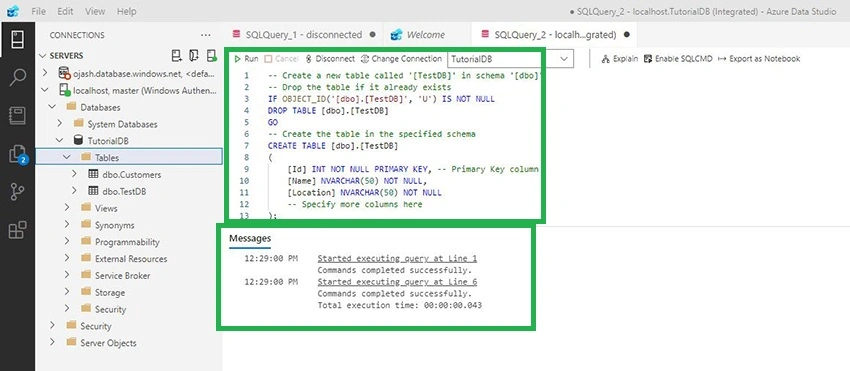
Task: Click Change Connection in the toolbar
Action: (402, 59)
